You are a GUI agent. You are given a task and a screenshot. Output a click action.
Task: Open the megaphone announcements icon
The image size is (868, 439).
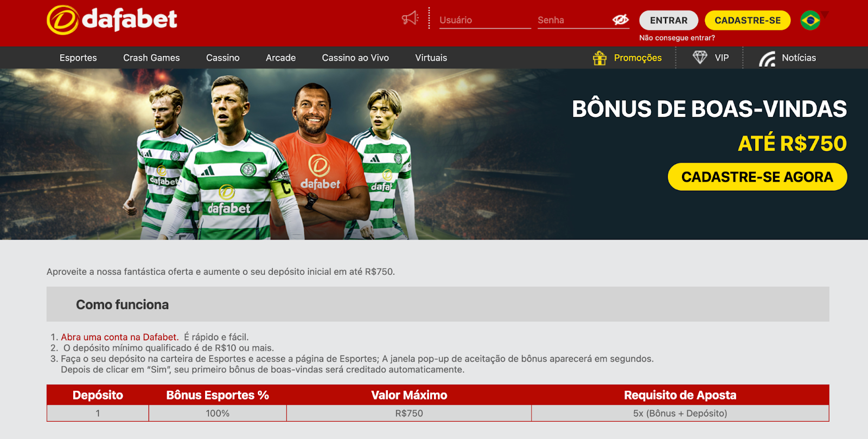[410, 18]
